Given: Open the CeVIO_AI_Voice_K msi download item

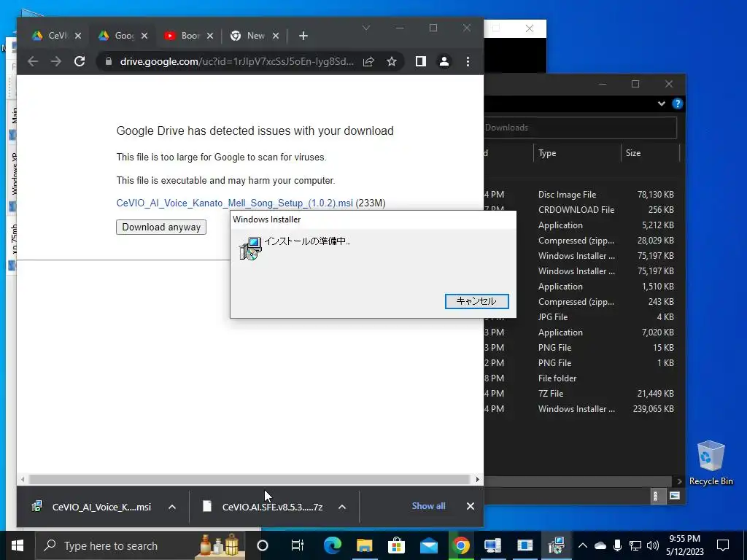Looking at the screenshot, I should tap(93, 507).
